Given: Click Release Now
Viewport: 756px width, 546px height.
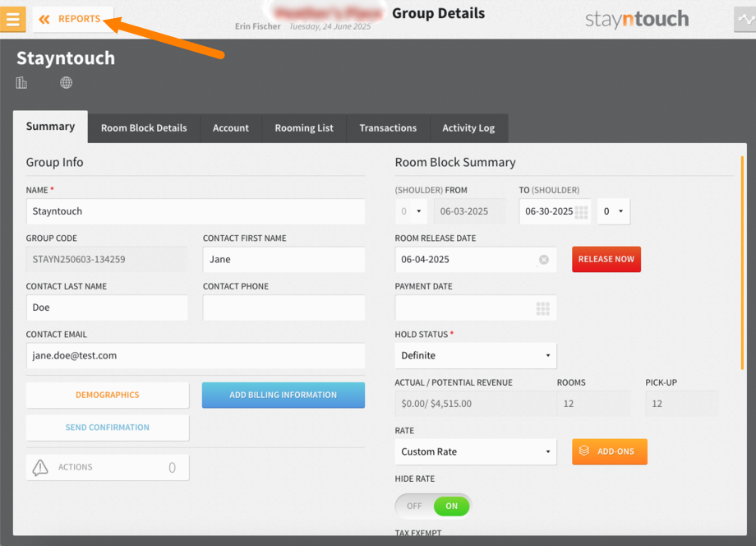Looking at the screenshot, I should [x=606, y=260].
